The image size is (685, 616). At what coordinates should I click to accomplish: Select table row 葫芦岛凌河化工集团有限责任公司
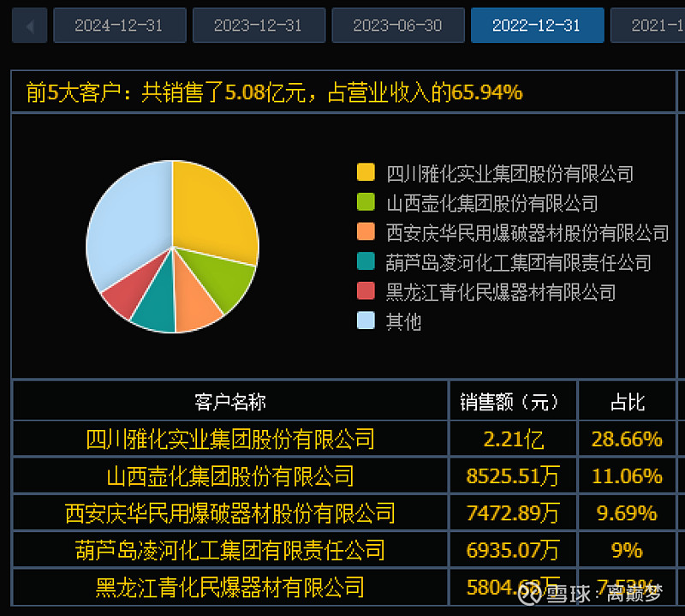(x=344, y=550)
